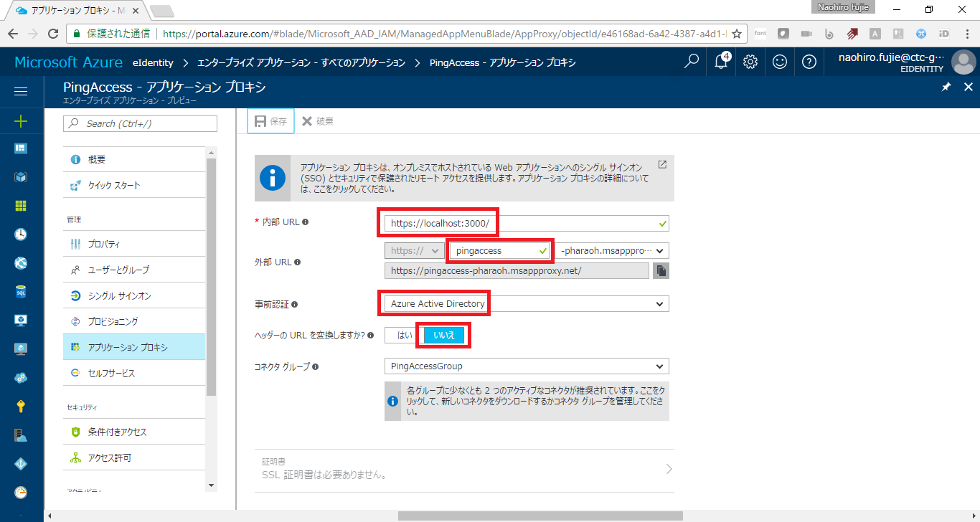
Task: Copy the external URL using the copy icon
Action: 660,270
